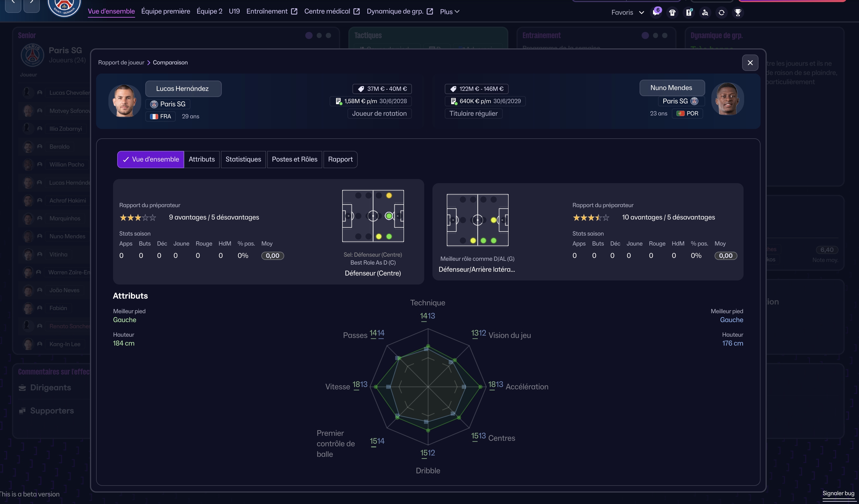Expand the Plus menu
The width and height of the screenshot is (859, 504).
tap(450, 12)
